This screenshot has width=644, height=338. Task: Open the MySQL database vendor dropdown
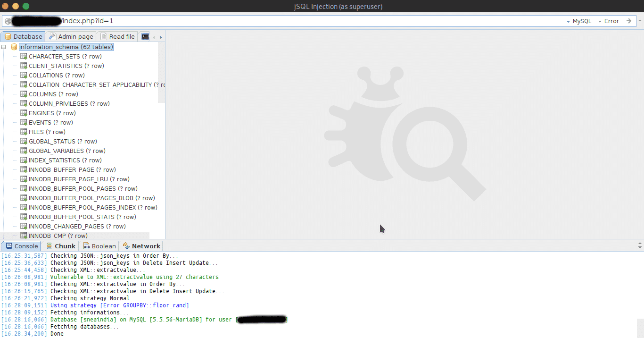click(579, 21)
